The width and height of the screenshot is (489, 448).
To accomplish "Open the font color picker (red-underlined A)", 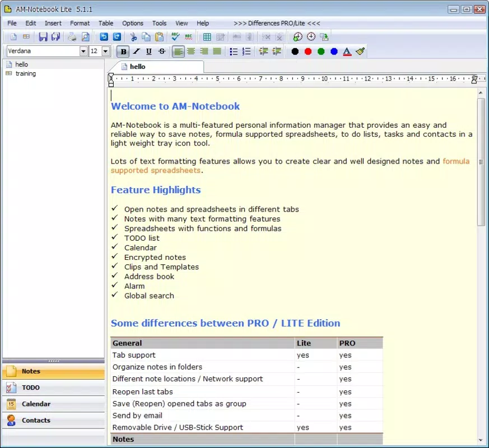I will (x=347, y=52).
